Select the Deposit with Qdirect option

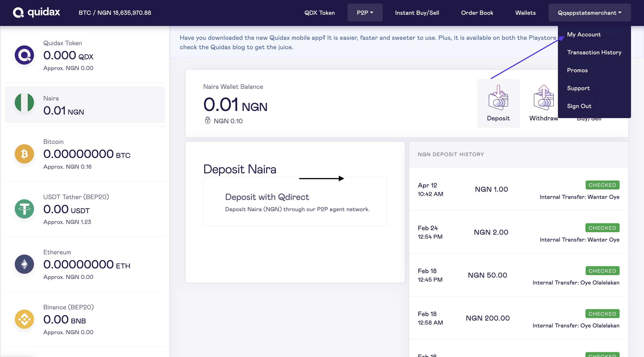click(x=295, y=202)
